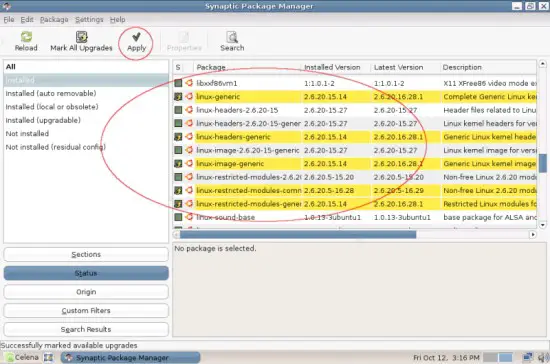Open Search with the magnifier icon
The height and width of the screenshot is (364, 550).
point(232,37)
